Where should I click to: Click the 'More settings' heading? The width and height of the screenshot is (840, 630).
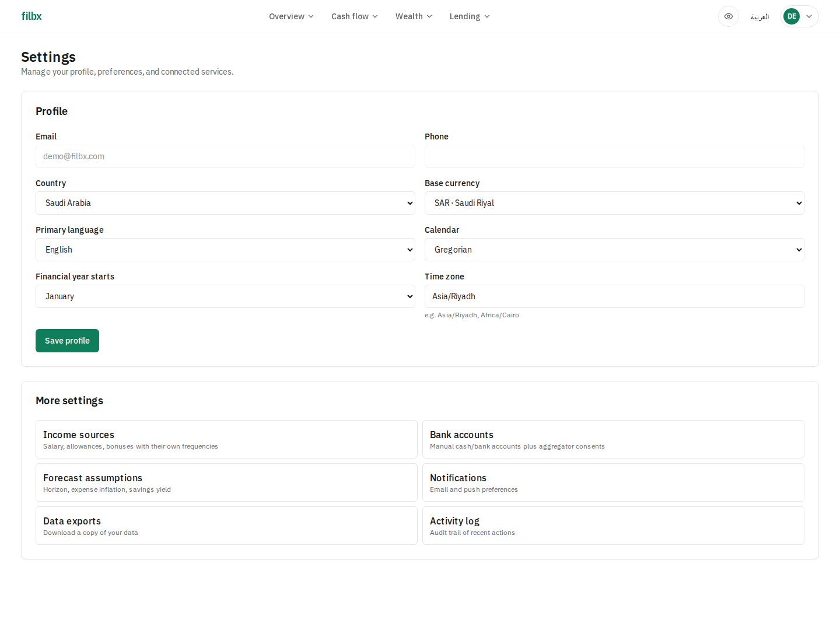[x=69, y=401]
